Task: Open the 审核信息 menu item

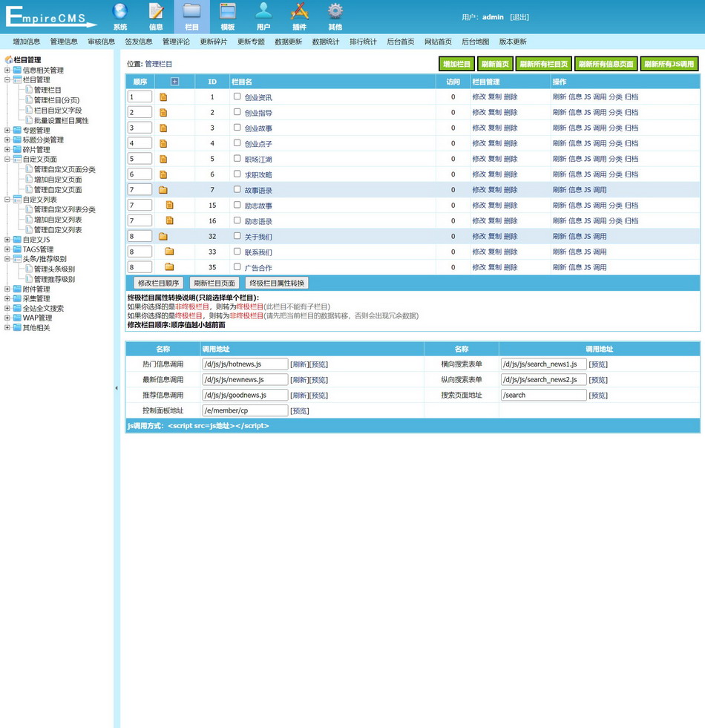Action: tap(101, 42)
